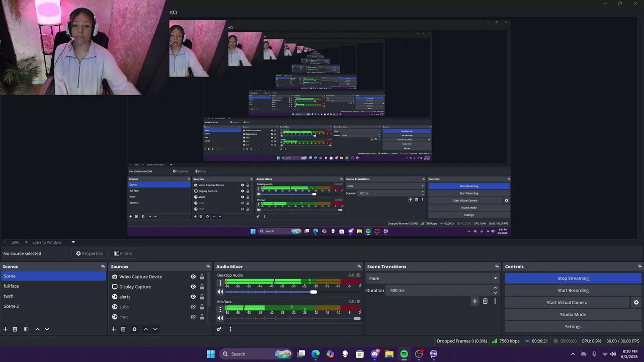
Task: Select the 'Scene' scene in the list
Action: point(53,276)
